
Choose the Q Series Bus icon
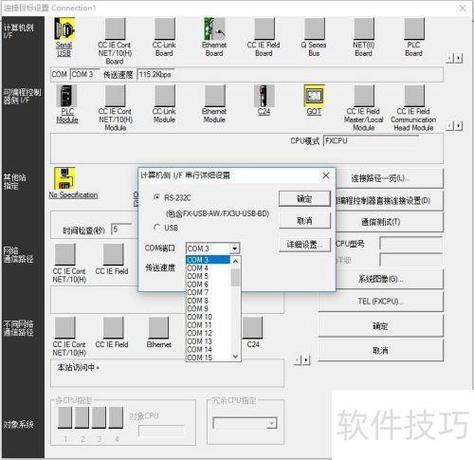(x=314, y=29)
